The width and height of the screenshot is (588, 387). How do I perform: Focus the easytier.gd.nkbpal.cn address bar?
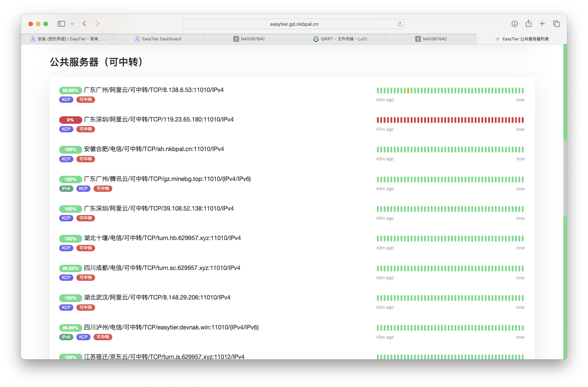pos(294,24)
